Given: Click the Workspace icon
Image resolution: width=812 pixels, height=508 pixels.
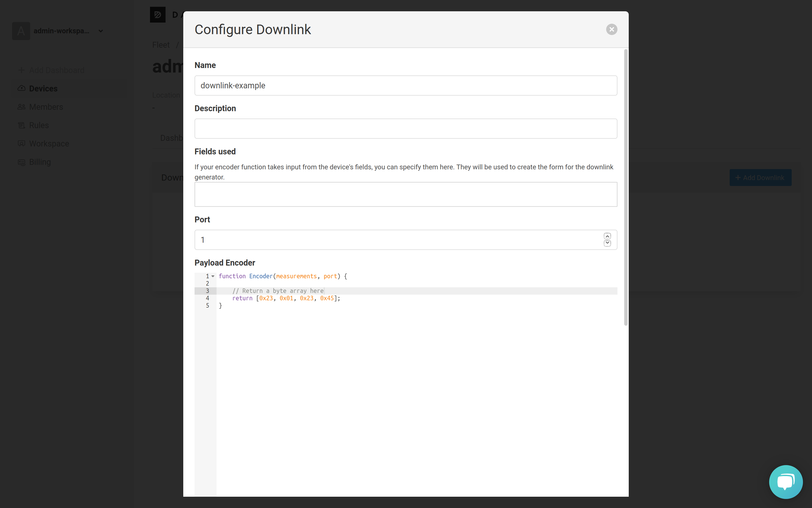Looking at the screenshot, I should pos(21,143).
